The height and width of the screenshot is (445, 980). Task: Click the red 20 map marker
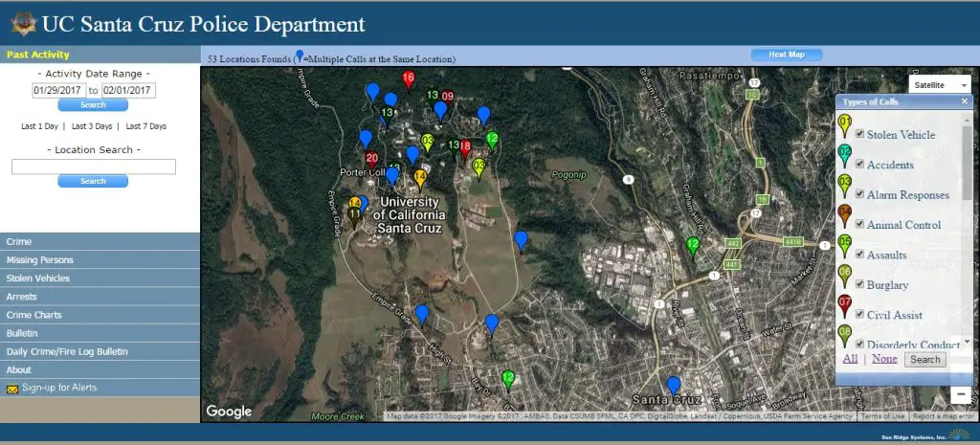[372, 160]
